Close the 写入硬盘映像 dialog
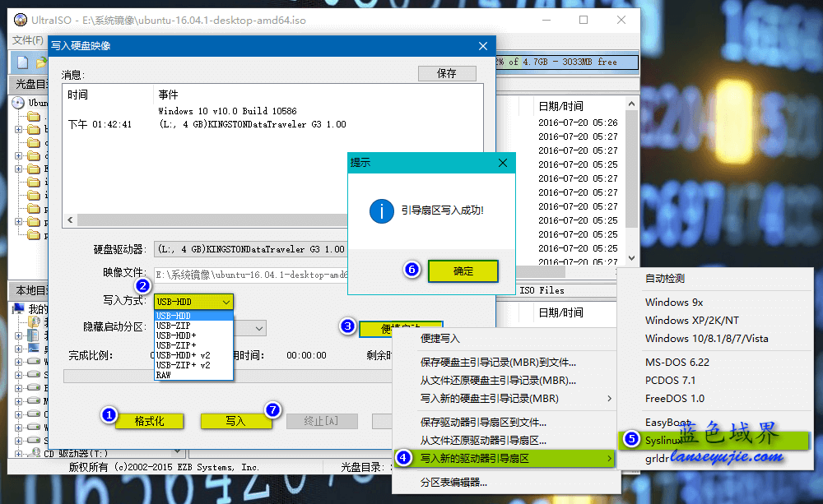The width and height of the screenshot is (823, 504). point(483,46)
